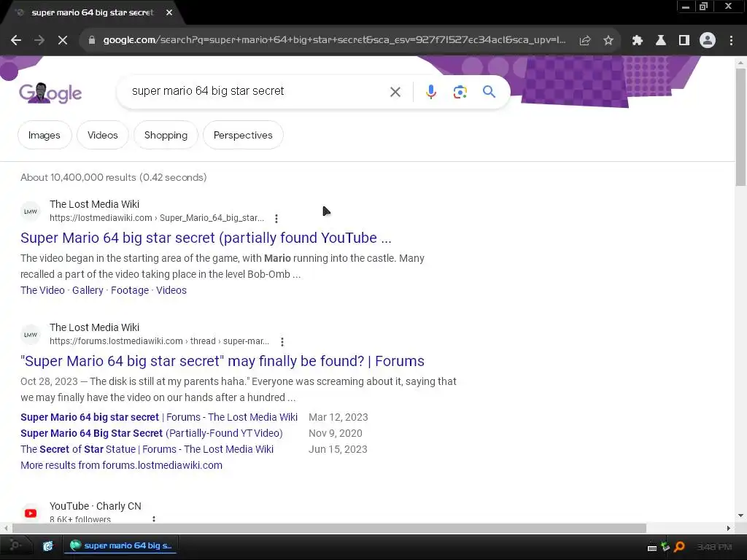Follow The Video sitelink

[42, 290]
